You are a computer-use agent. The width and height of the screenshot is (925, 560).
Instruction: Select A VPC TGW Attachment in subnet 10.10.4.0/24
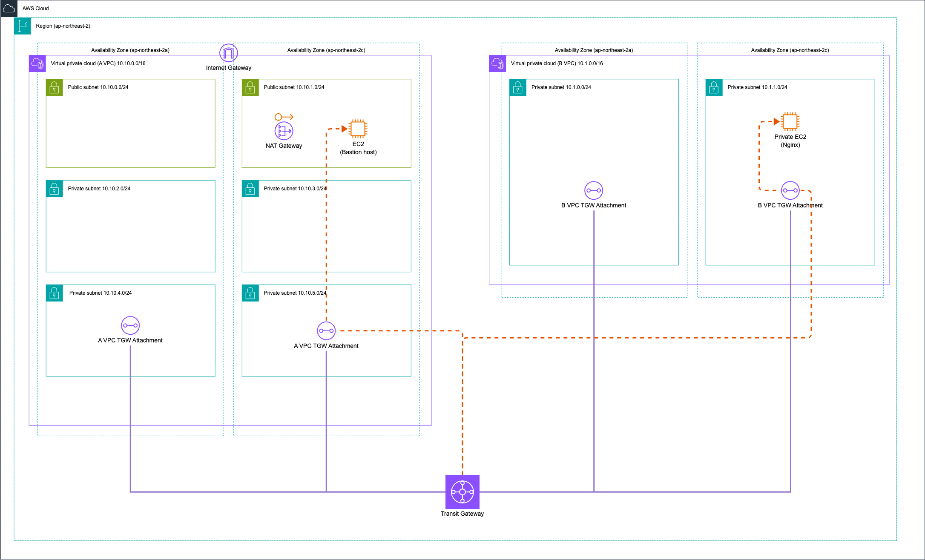point(130,325)
